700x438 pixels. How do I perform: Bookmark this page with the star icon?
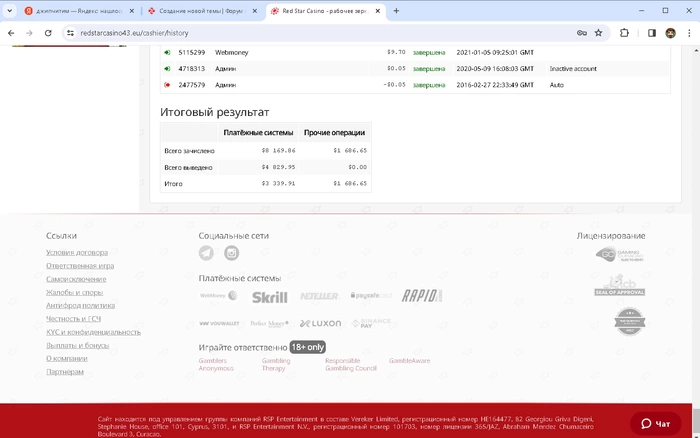599,33
